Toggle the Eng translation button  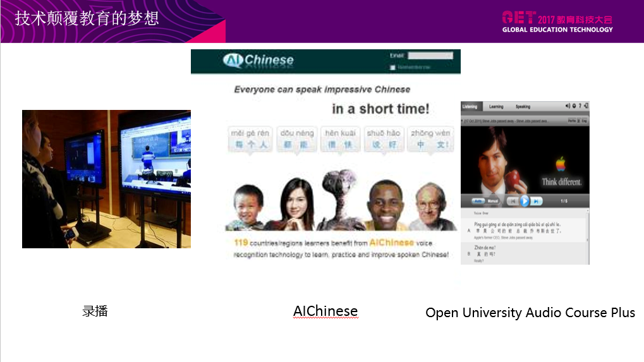coord(584,121)
